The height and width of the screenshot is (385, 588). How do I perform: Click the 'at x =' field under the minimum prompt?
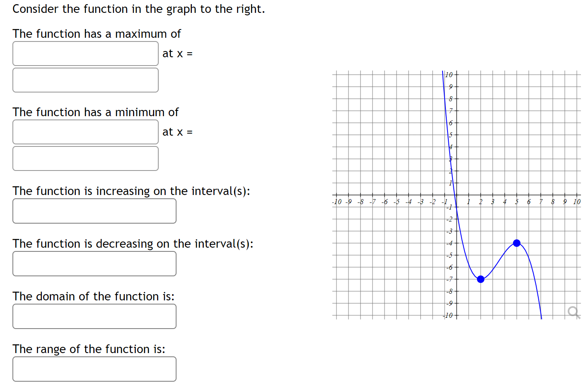click(85, 158)
